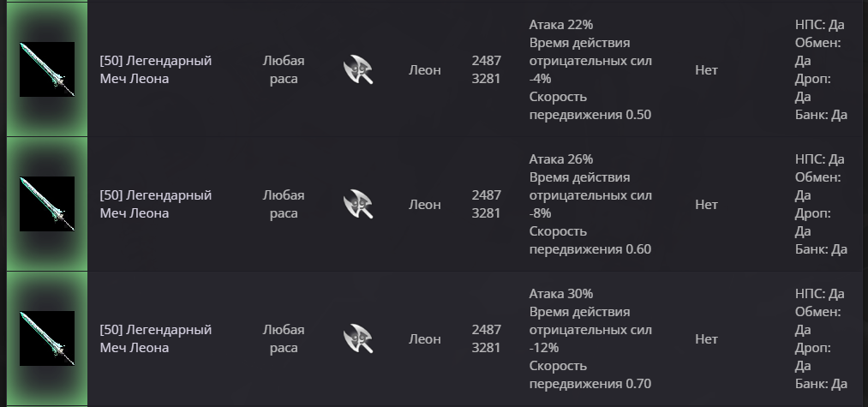This screenshot has height=407, width=868.
Task: Click "Нет" in the Attack 26% row
Action: coord(706,205)
